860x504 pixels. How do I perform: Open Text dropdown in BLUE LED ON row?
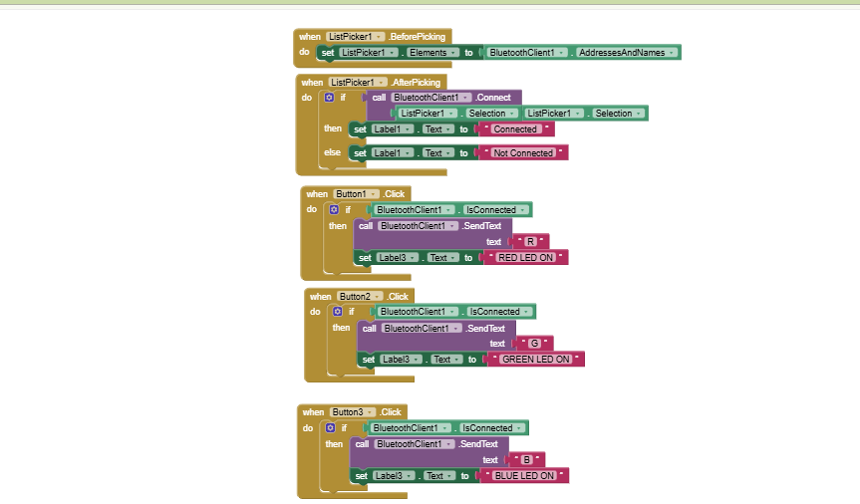tap(439, 476)
